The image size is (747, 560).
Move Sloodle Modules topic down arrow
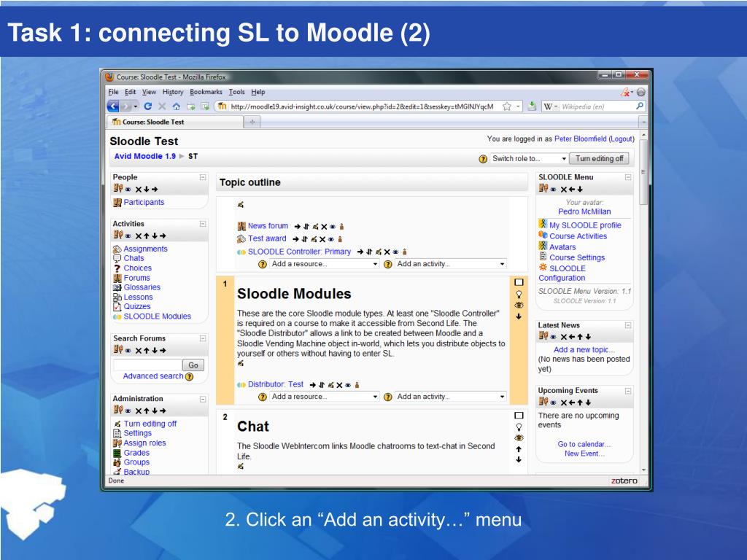click(519, 316)
